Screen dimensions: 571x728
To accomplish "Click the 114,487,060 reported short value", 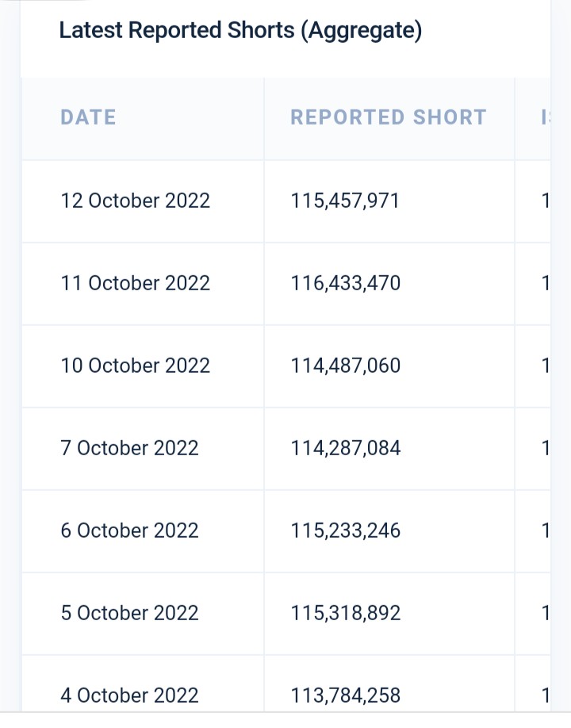I will (x=346, y=366).
